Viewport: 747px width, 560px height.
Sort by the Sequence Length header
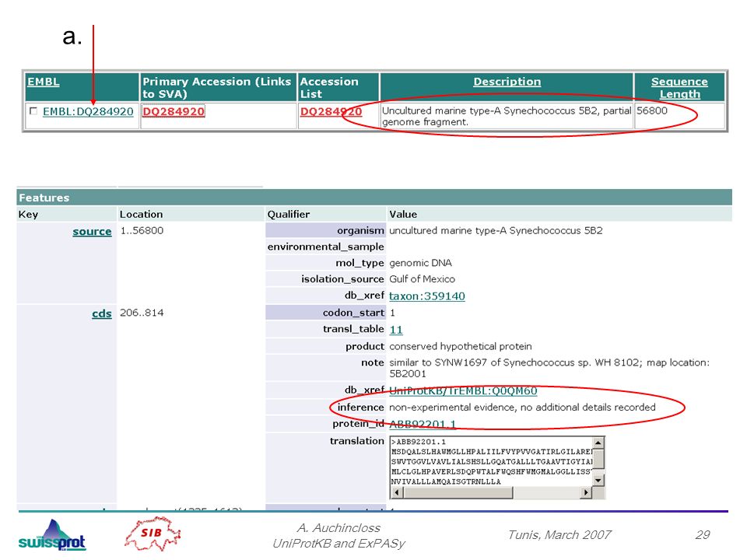pyautogui.click(x=679, y=88)
